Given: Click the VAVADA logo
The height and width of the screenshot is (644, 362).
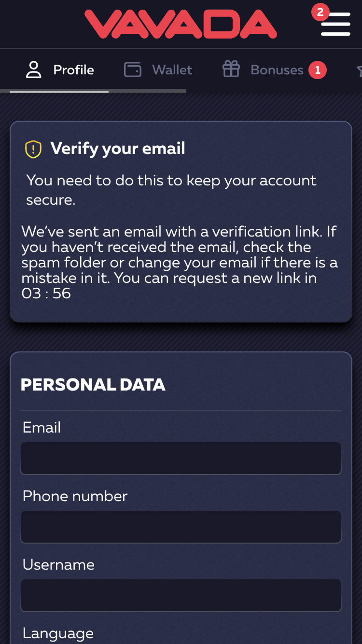Looking at the screenshot, I should [x=181, y=24].
